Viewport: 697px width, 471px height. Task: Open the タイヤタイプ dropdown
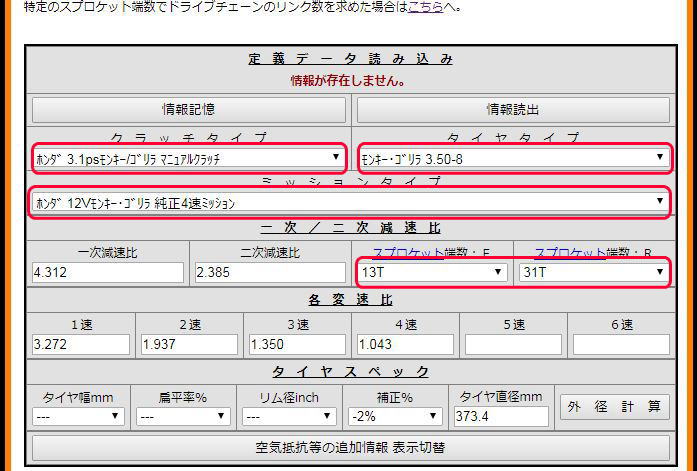click(513, 157)
